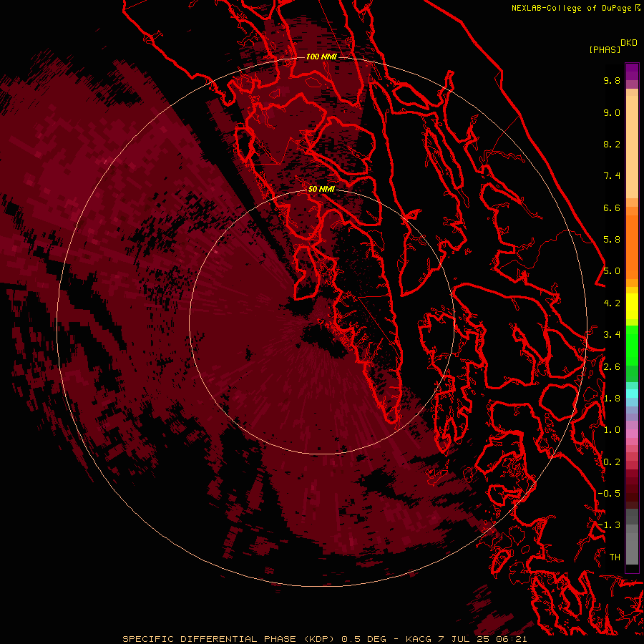Click the 6.6 value on the legend
The image size is (644, 644).
(x=612, y=208)
